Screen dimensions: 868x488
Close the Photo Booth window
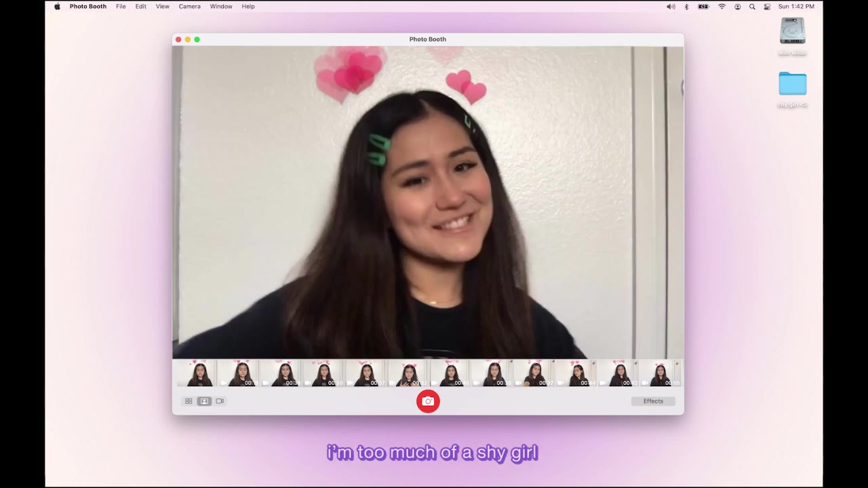pyautogui.click(x=178, y=39)
